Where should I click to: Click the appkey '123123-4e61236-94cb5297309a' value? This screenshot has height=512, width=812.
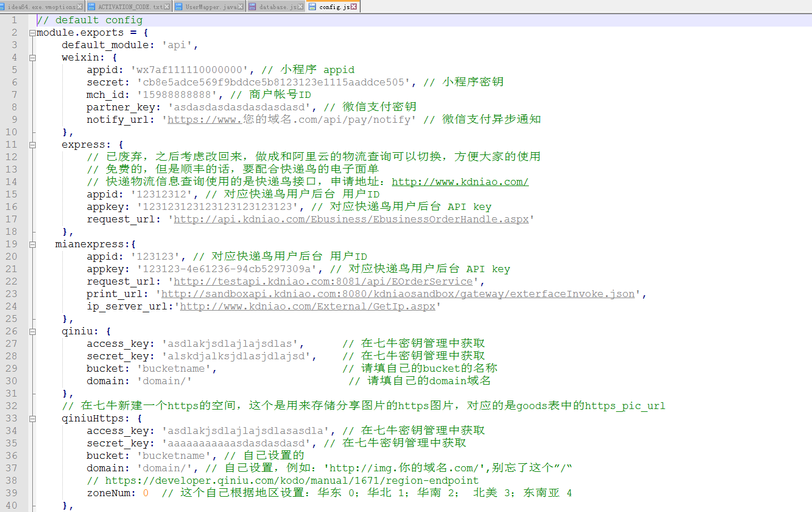click(x=227, y=269)
